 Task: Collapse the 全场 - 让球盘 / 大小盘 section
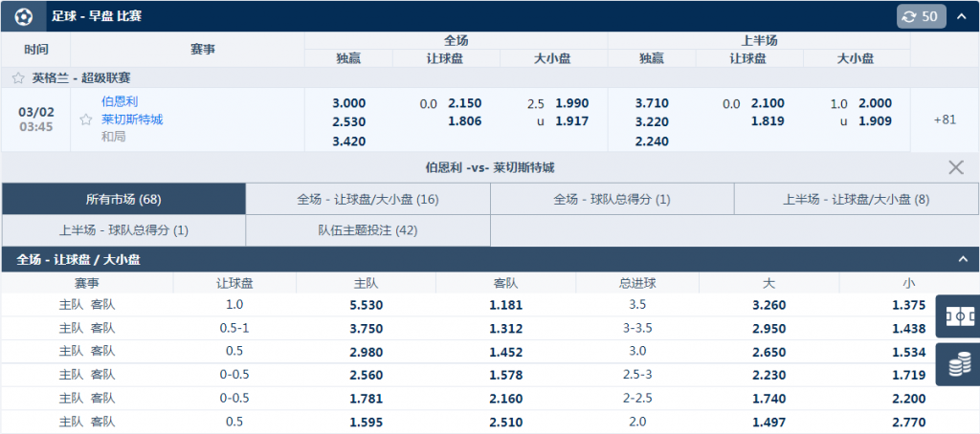962,259
